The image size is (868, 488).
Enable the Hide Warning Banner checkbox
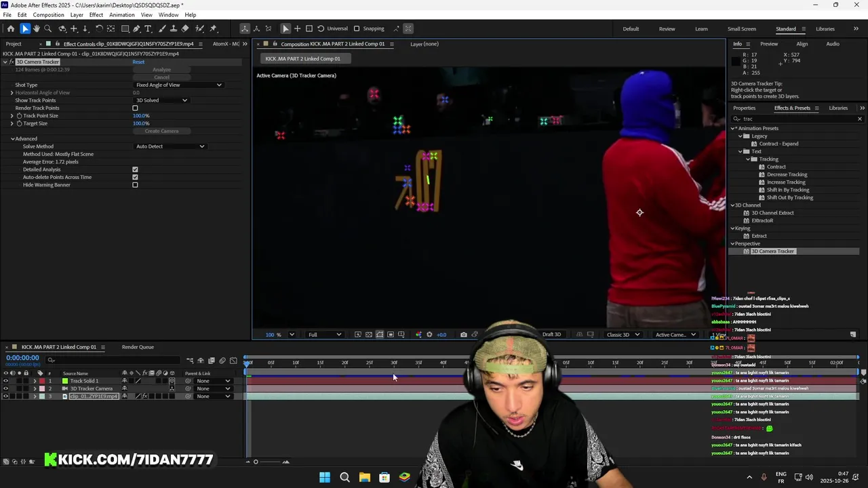(135, 185)
